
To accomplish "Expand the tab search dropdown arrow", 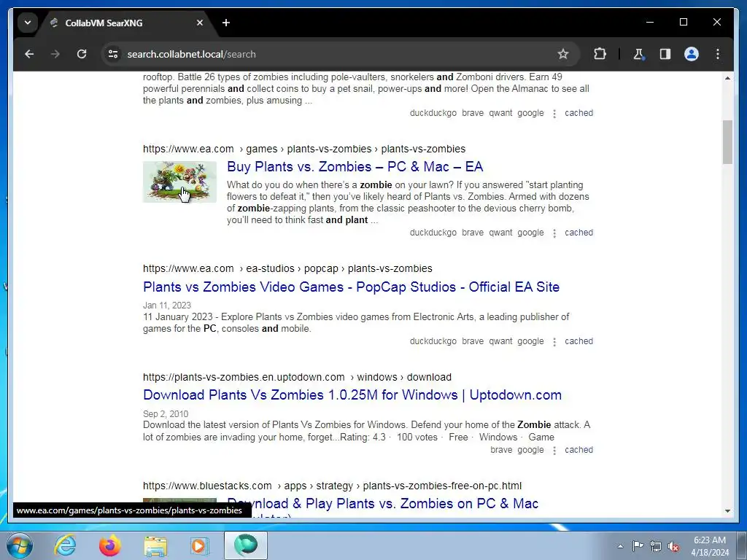I will click(28, 23).
